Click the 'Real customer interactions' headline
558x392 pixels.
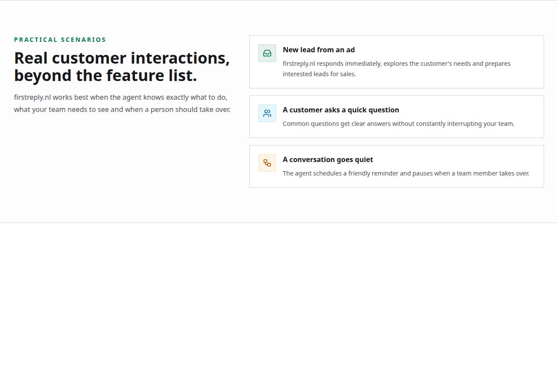point(122,67)
